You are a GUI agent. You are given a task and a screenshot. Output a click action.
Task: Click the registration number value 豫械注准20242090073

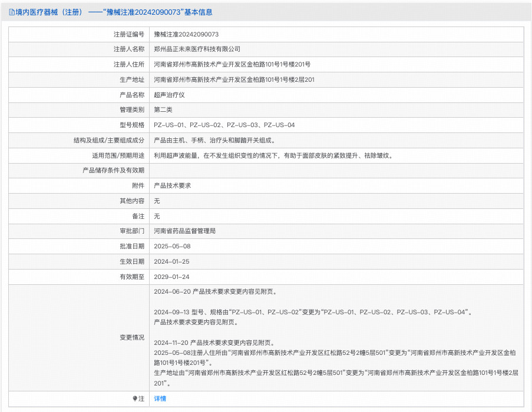pyautogui.click(x=186, y=34)
